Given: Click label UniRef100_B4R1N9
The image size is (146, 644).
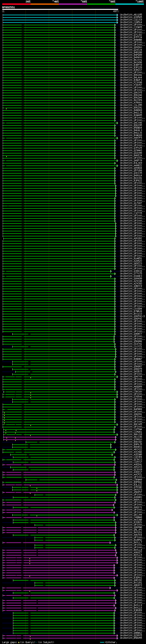Looking at the screenshot, I should (x=131, y=53).
